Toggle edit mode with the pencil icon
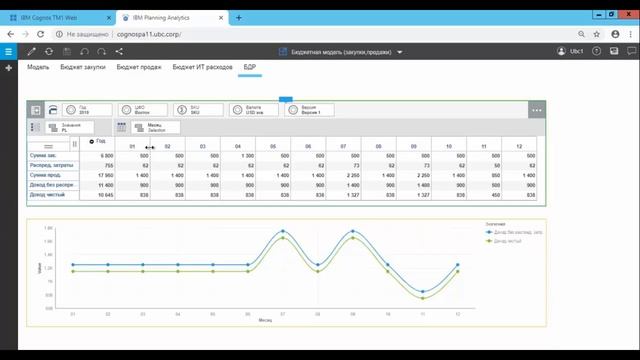This screenshot has width=640, height=360. [x=31, y=51]
